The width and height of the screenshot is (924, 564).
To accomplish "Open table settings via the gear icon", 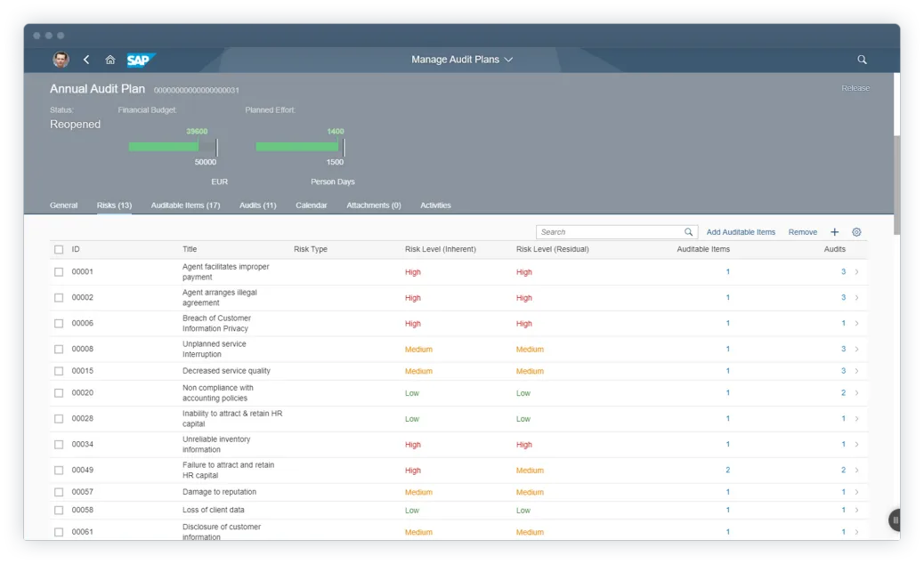I will [x=855, y=231].
